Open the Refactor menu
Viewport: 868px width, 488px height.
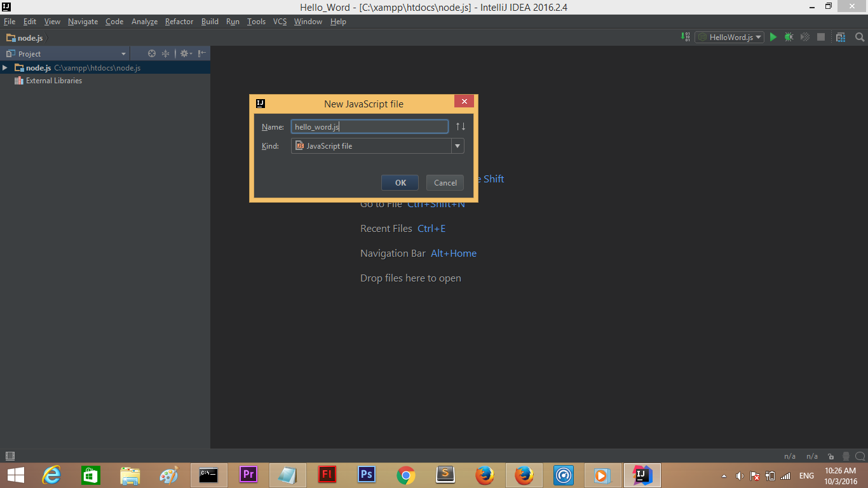179,21
